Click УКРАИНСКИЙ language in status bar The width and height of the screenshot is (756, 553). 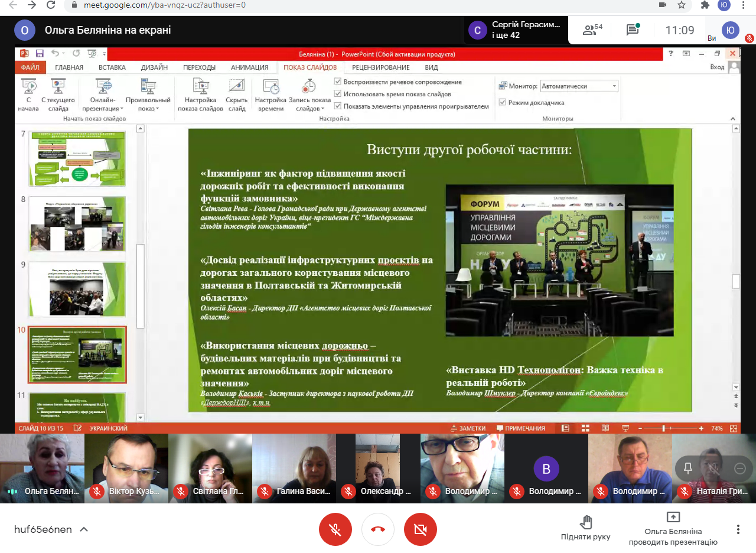click(x=109, y=428)
